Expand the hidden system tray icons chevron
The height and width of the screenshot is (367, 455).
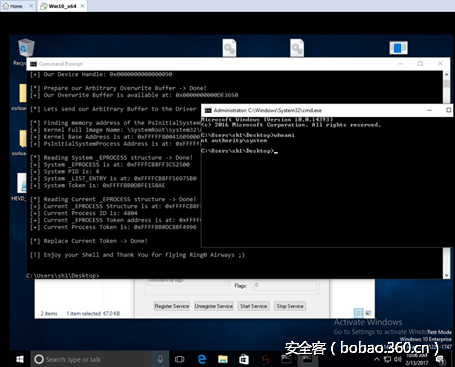[x=377, y=359]
